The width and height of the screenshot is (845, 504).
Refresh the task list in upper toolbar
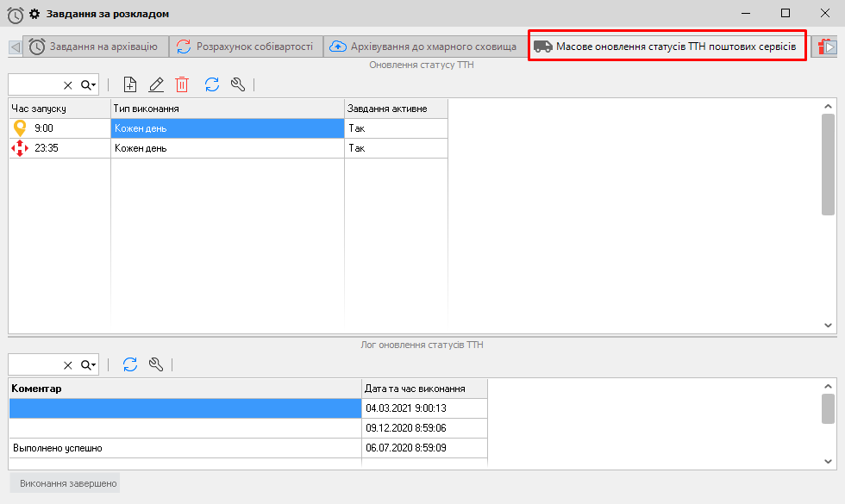coord(212,84)
